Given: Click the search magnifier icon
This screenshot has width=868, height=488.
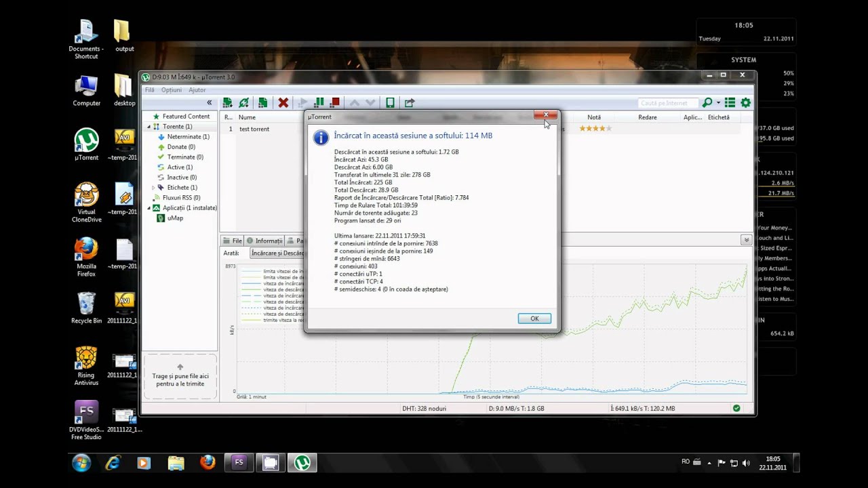Looking at the screenshot, I should tap(707, 103).
